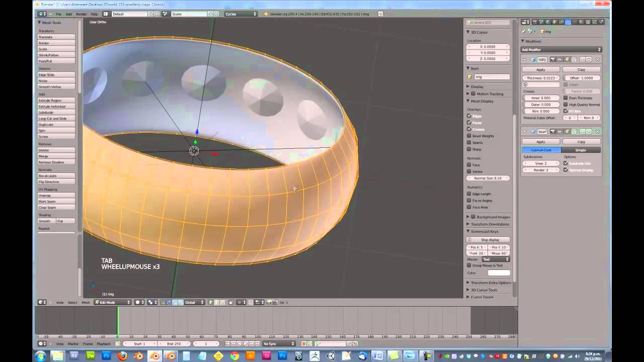This screenshot has width=644, height=362.
Task: Open After Effects from the Windows taskbar
Action: pos(74,356)
